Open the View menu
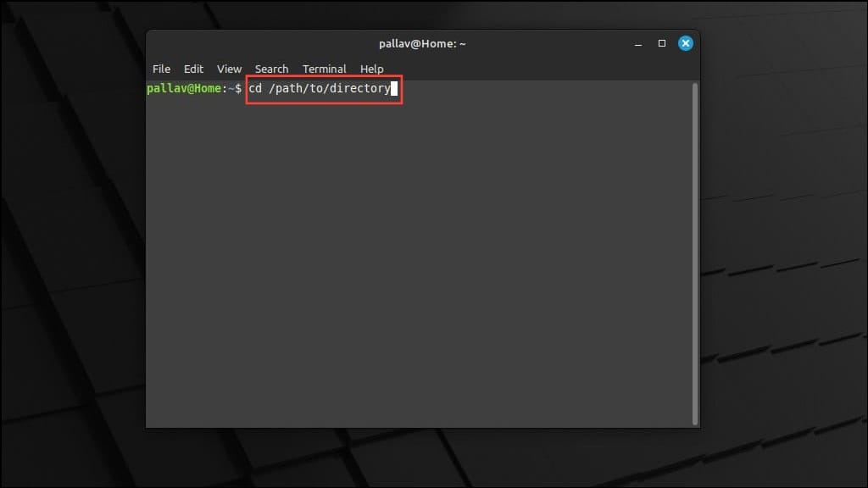The height and width of the screenshot is (488, 868). pyautogui.click(x=229, y=69)
